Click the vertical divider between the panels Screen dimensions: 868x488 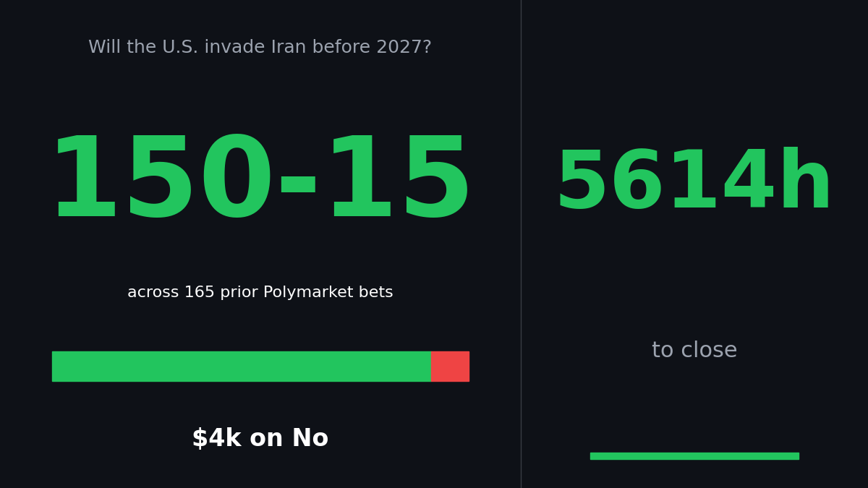pyautogui.click(x=521, y=244)
